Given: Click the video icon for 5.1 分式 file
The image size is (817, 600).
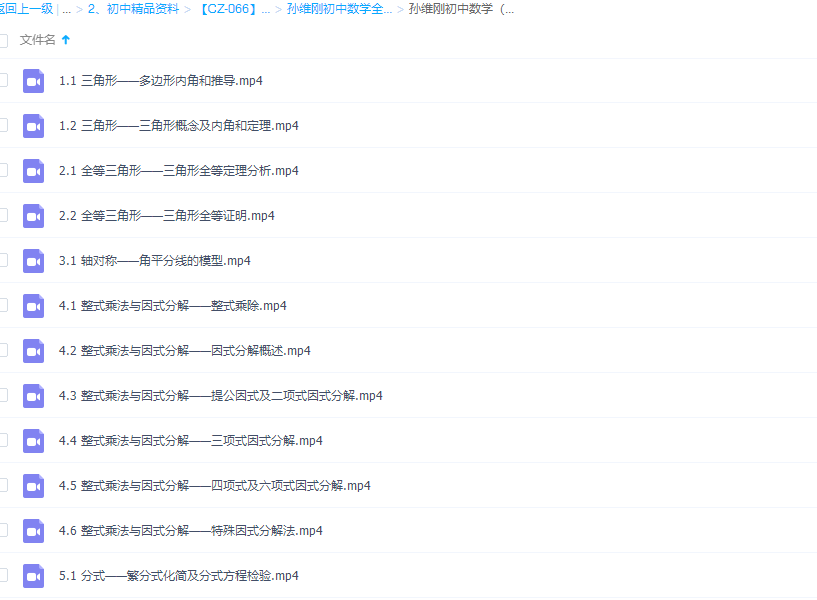Looking at the screenshot, I should click(33, 575).
